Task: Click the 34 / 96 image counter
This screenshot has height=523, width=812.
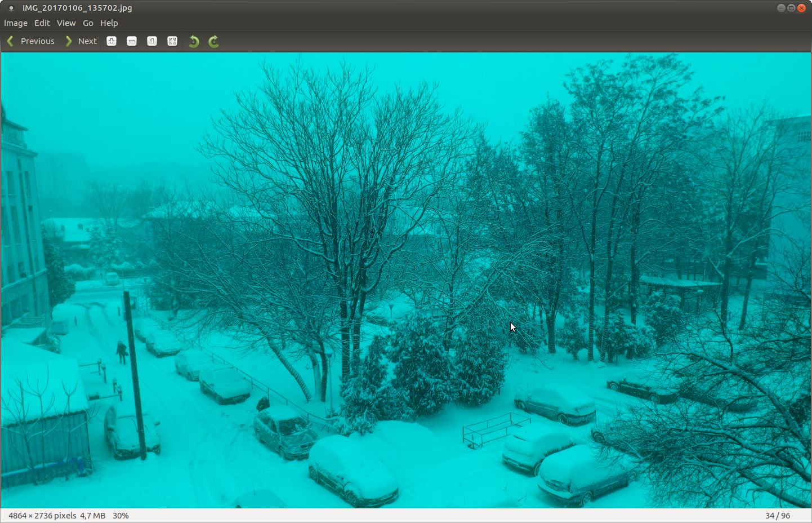Action: click(778, 516)
